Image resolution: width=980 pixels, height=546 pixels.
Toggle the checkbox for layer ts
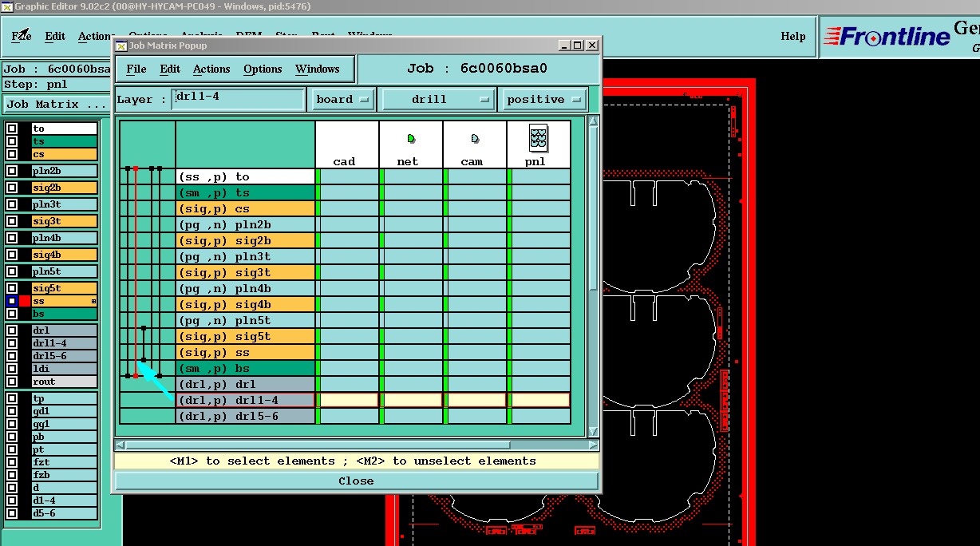coord(12,141)
